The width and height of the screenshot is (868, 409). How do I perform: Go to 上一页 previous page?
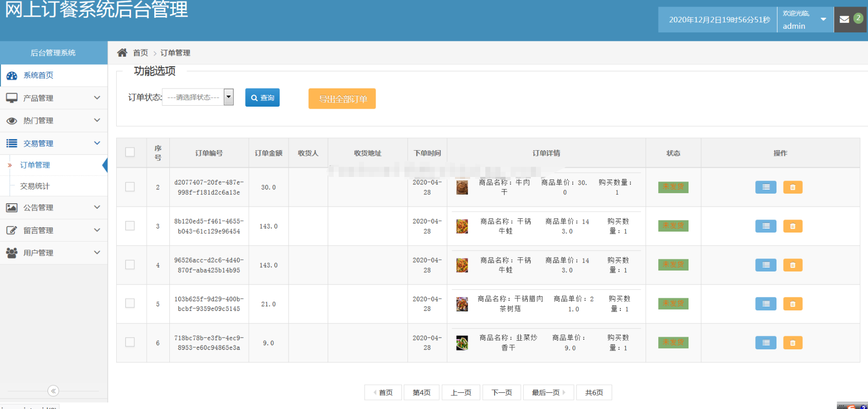(461, 392)
